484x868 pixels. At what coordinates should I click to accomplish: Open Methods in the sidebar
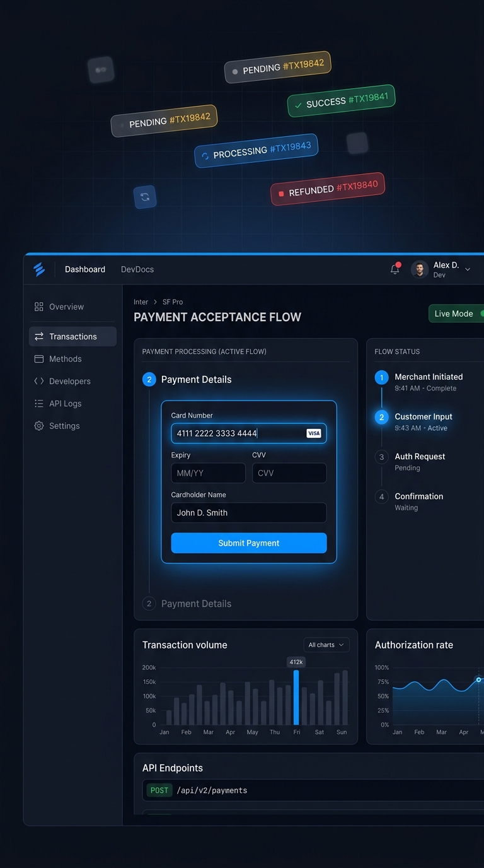click(x=72, y=359)
